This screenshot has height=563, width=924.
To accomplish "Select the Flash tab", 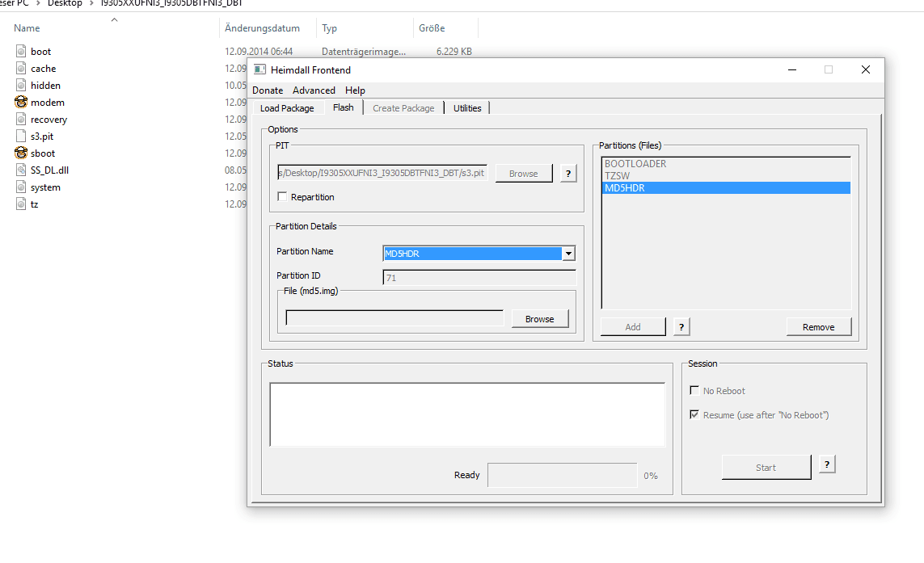I will [343, 107].
